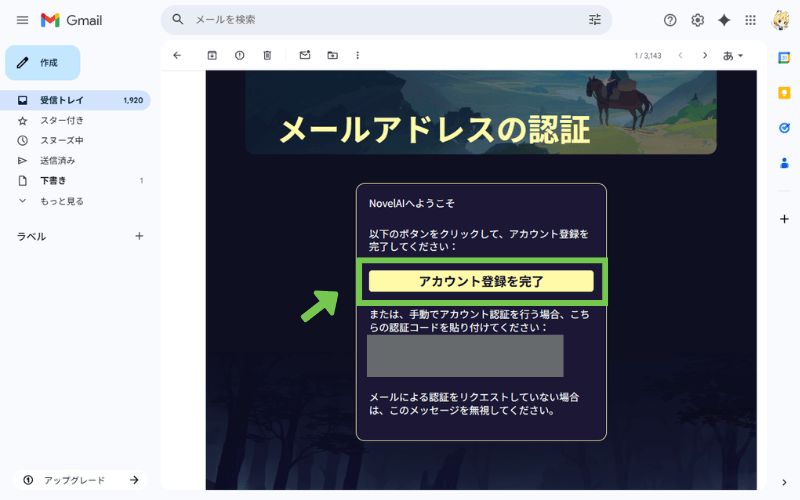Open Google Keep side panel icon
The height and width of the screenshot is (500, 800).
784,93
